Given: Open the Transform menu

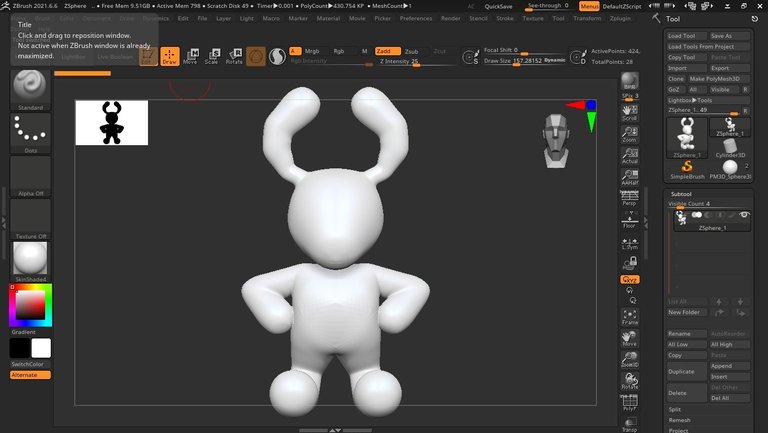Looking at the screenshot, I should point(587,19).
